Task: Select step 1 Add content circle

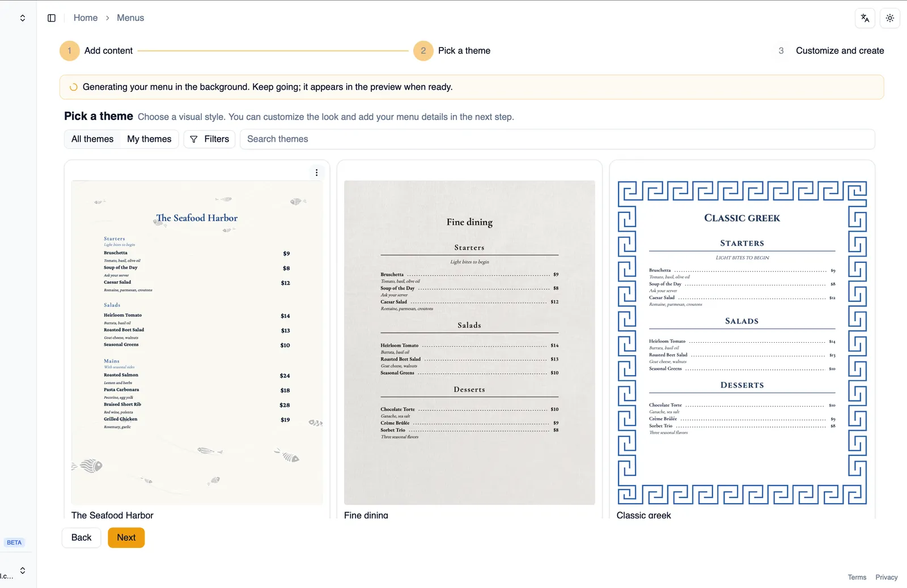Action: [70, 51]
